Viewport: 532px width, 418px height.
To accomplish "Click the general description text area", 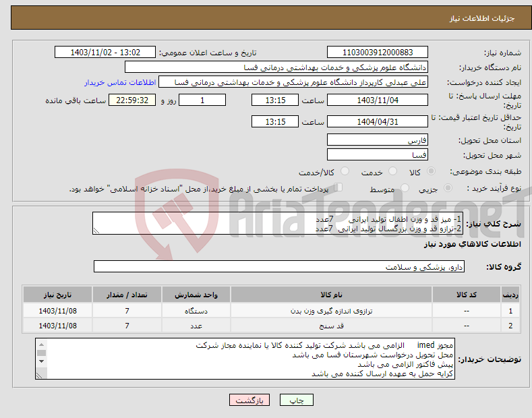I will [x=278, y=223].
